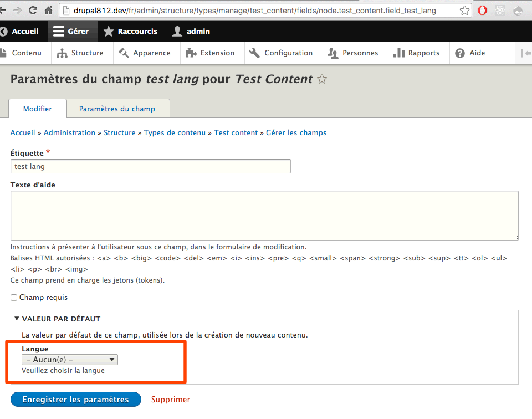The height and width of the screenshot is (419, 532).
Task: Check the Champ requis checkbox
Action: 14,298
